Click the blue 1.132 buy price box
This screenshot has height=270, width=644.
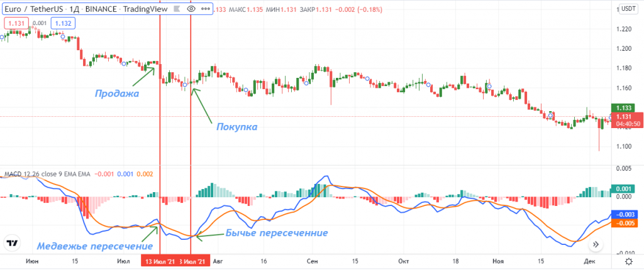[64, 23]
